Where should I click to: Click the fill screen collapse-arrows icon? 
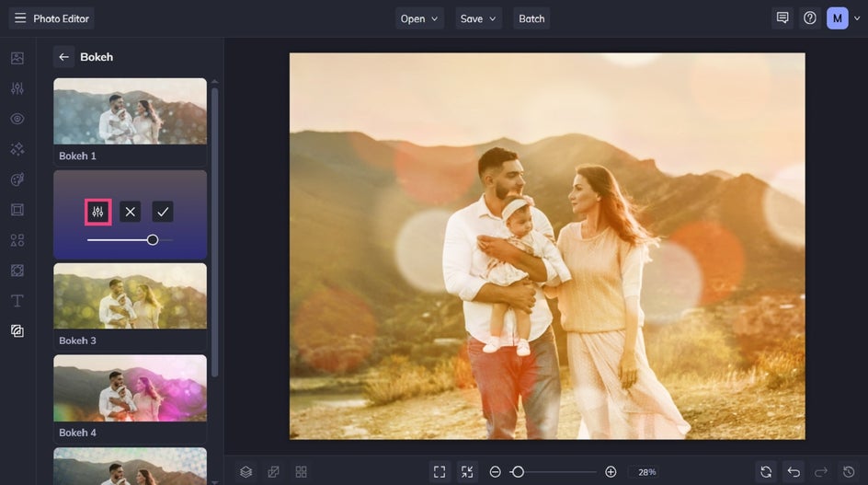(467, 472)
